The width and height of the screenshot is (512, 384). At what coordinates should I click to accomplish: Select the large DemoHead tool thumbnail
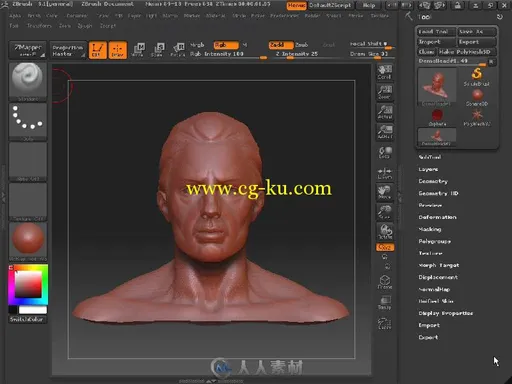437,87
